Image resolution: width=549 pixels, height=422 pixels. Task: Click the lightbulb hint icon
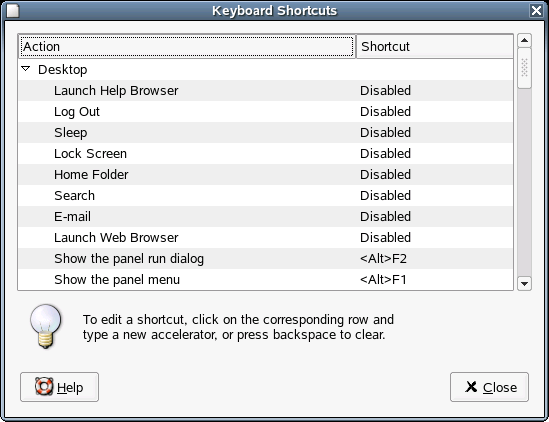coord(46,326)
